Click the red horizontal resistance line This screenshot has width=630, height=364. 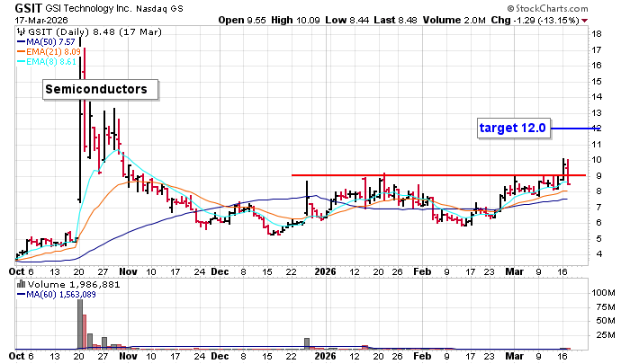point(432,174)
